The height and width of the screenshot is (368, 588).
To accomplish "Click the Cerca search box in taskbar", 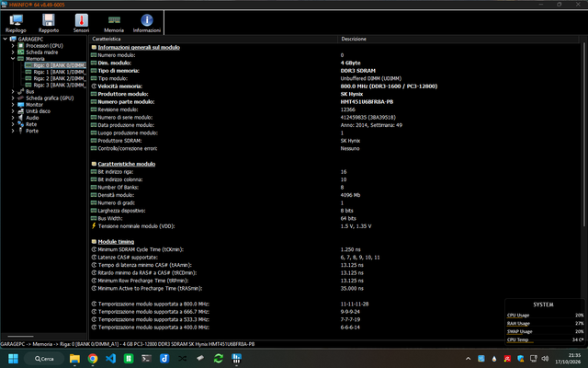I will [x=44, y=359].
